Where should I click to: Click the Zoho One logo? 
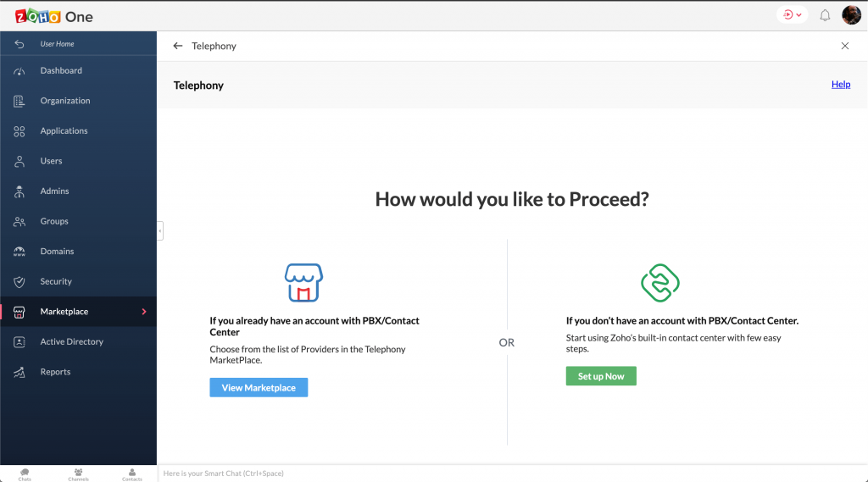click(54, 16)
